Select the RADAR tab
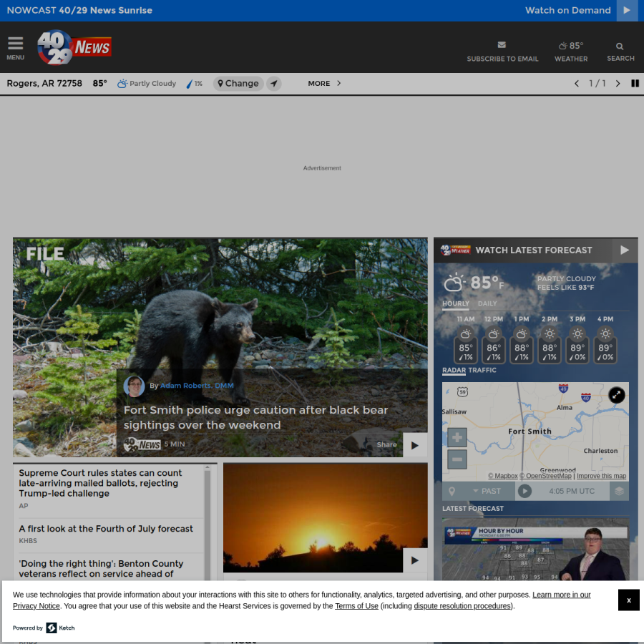The image size is (644, 644). tap(454, 370)
